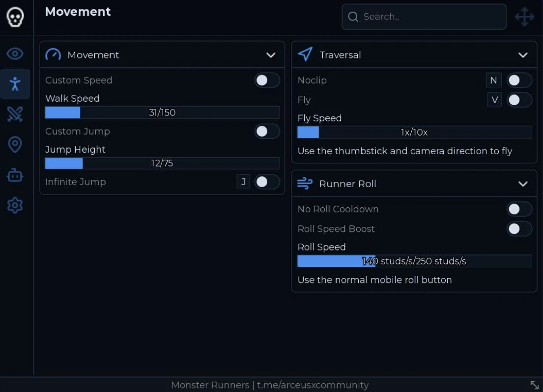Click the Search input field
The height and width of the screenshot is (392, 543).
(x=424, y=17)
